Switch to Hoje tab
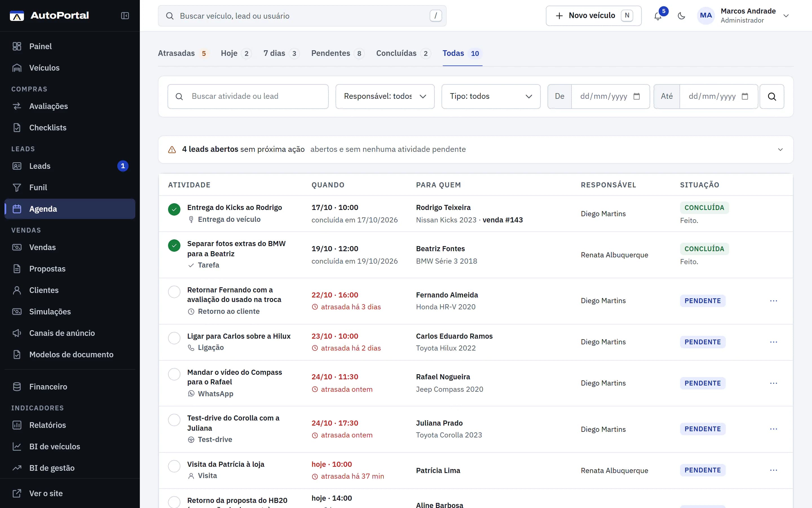Screen dimensions: 812x508 pos(236,53)
